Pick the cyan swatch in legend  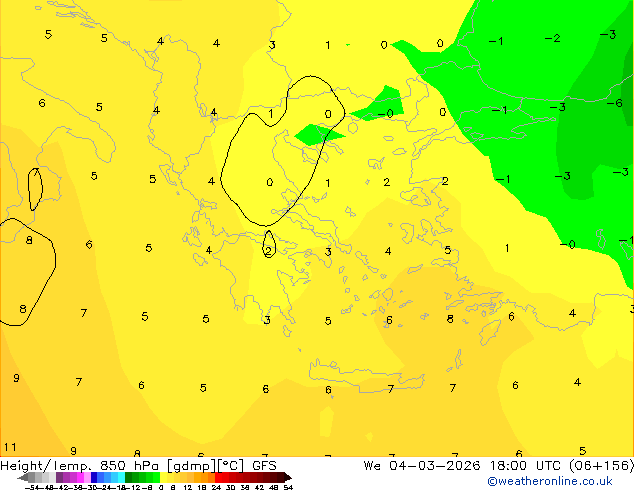click(x=121, y=478)
